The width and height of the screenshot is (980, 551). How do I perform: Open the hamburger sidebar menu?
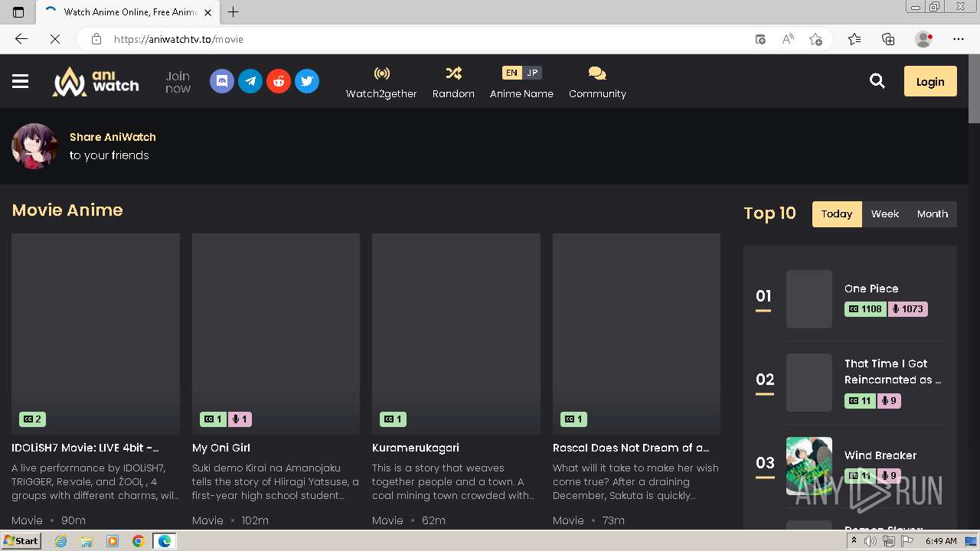tap(21, 81)
